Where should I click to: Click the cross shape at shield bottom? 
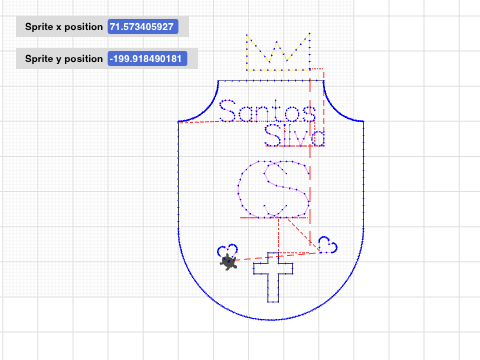click(273, 277)
